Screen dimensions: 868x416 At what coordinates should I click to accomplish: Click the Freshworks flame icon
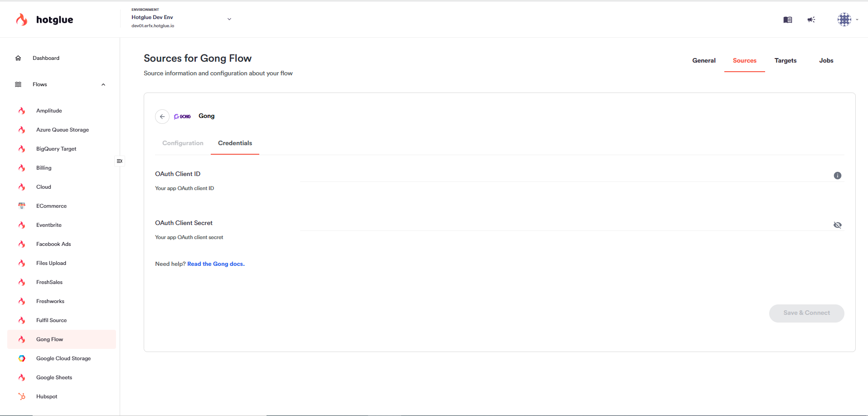tap(22, 301)
